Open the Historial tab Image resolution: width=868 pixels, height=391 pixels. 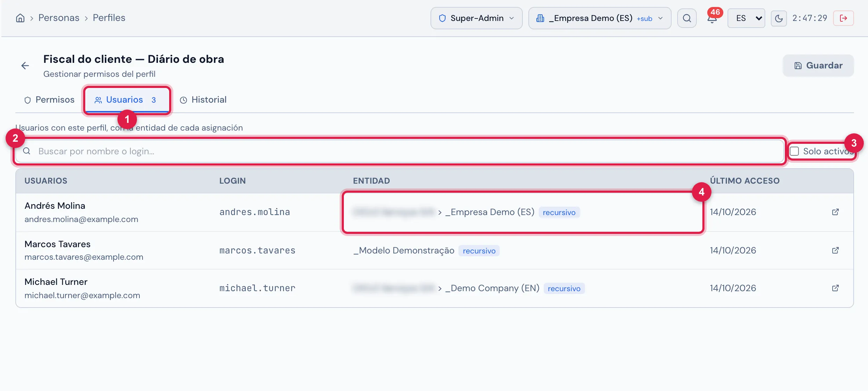(203, 100)
